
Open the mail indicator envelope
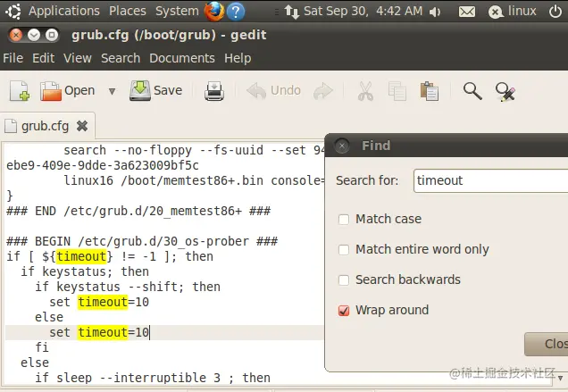coord(467,12)
